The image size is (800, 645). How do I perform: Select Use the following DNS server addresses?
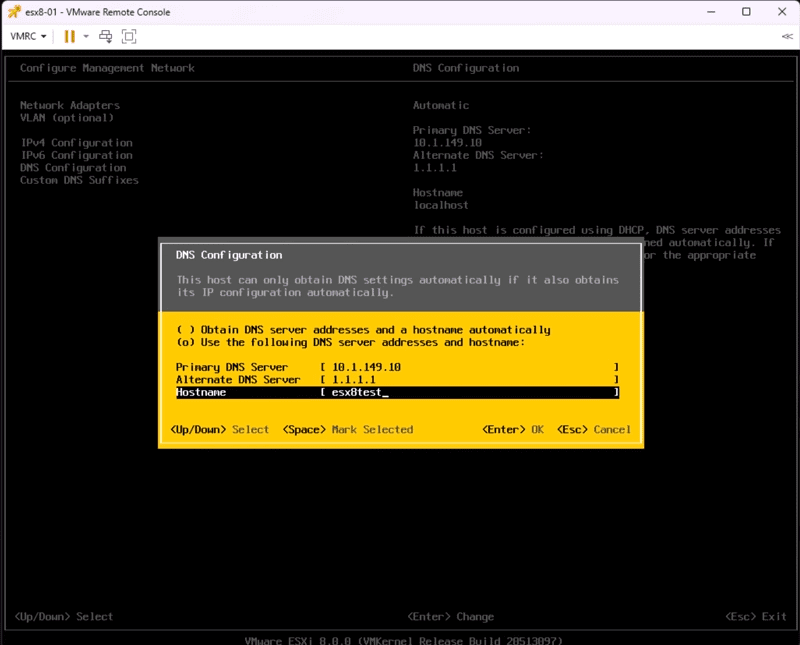(x=350, y=342)
